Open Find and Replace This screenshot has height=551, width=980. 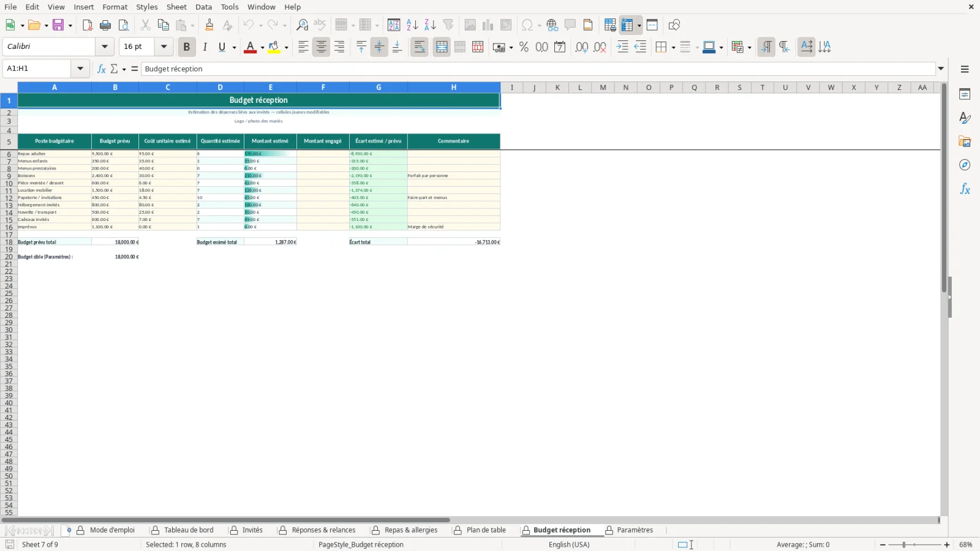pos(302,25)
